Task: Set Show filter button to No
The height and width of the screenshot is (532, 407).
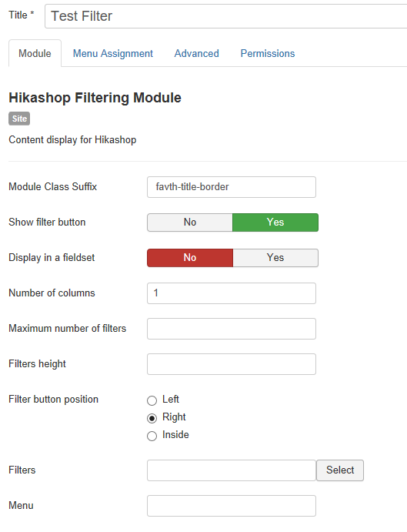Action: (x=190, y=223)
